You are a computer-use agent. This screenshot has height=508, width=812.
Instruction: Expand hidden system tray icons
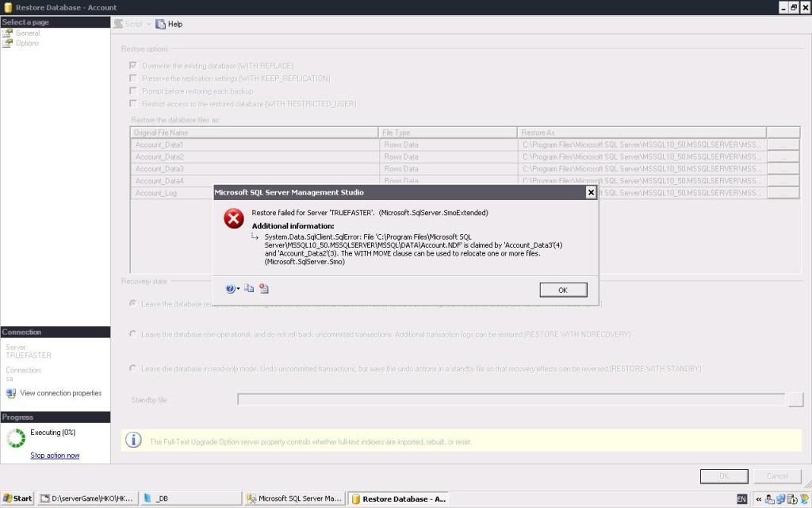coord(757,498)
